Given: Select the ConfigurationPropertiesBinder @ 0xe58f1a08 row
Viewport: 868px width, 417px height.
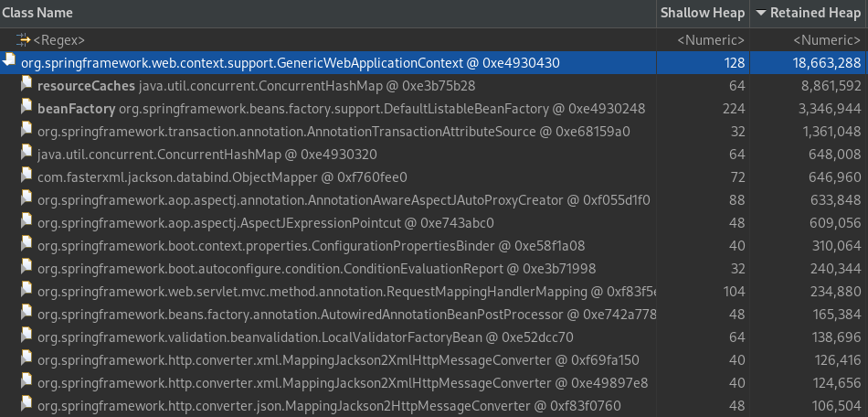Looking at the screenshot, I should (x=434, y=245).
